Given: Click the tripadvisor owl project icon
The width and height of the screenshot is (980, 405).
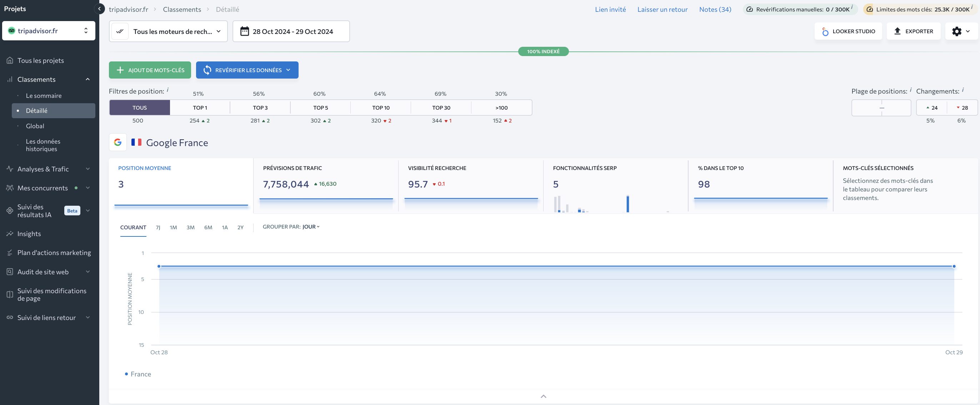Looking at the screenshot, I should (x=11, y=31).
